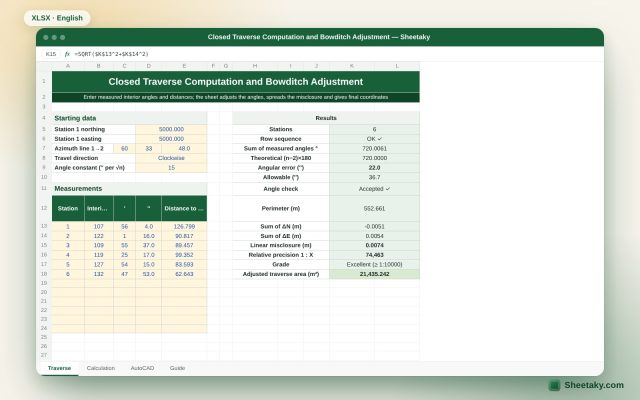
Task: Select interior angle degrees cell 122
Action: 99,236
